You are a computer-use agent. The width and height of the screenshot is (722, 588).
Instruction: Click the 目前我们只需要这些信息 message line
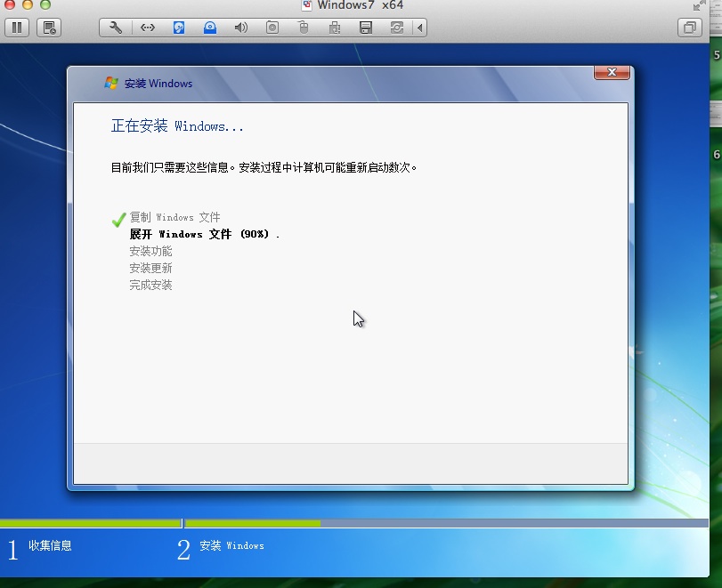click(x=264, y=167)
